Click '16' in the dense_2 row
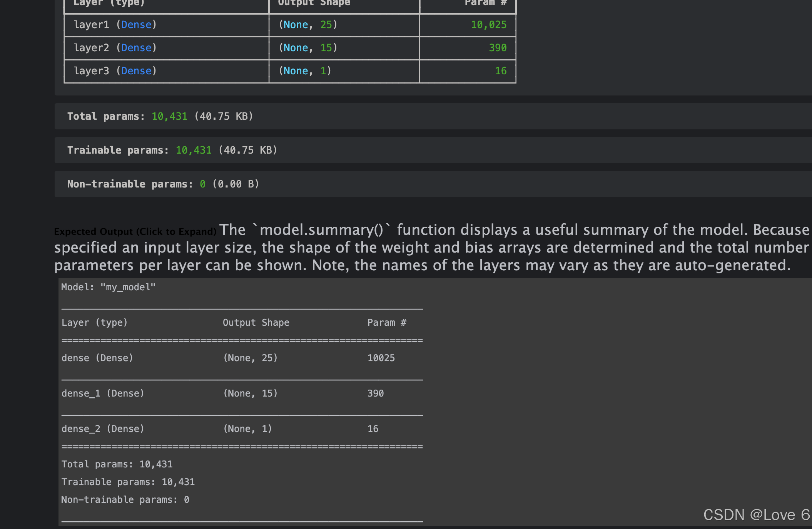This screenshot has width=812, height=529. pos(373,429)
